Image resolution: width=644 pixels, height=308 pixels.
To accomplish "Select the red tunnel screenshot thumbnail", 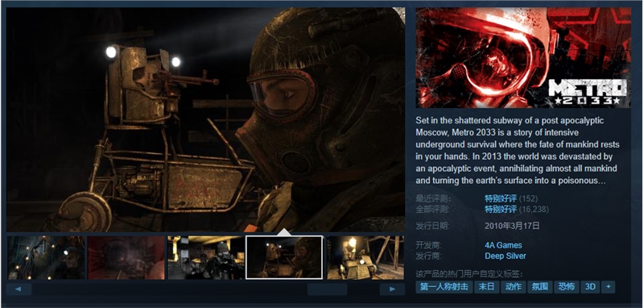I will 126,257.
